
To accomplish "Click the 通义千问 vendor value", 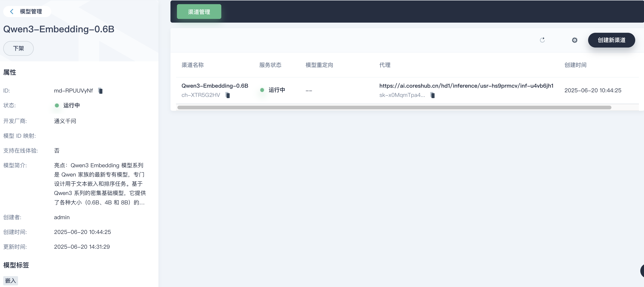I will [65, 121].
